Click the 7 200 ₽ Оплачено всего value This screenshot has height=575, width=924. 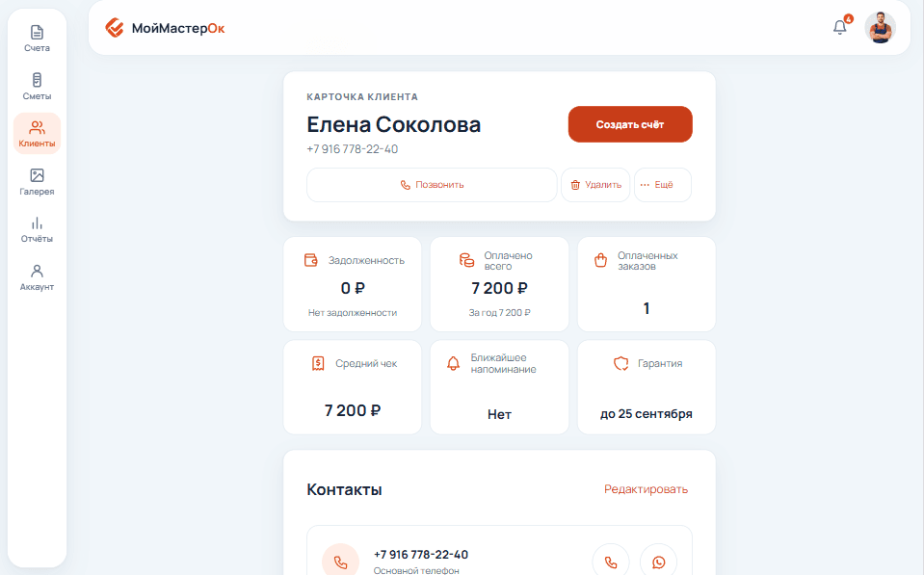coord(499,288)
